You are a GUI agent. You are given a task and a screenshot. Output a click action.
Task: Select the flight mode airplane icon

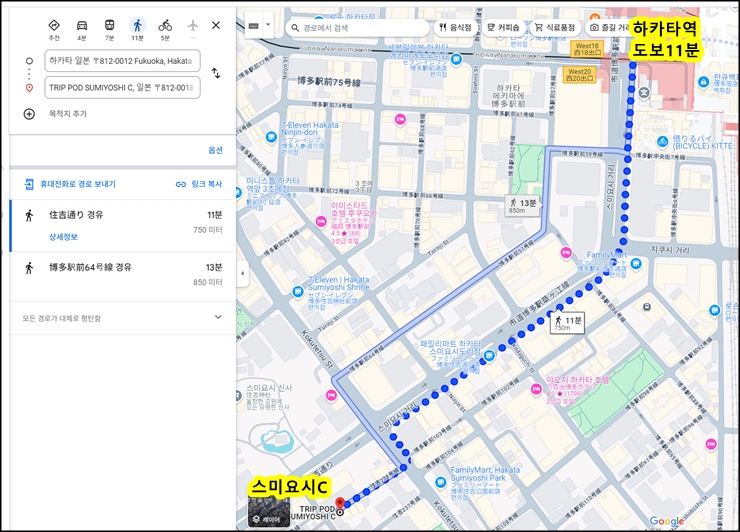click(193, 25)
